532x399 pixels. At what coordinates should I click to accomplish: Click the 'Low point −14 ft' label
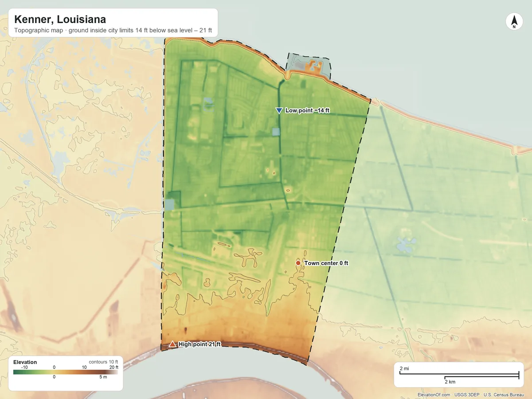click(x=308, y=110)
